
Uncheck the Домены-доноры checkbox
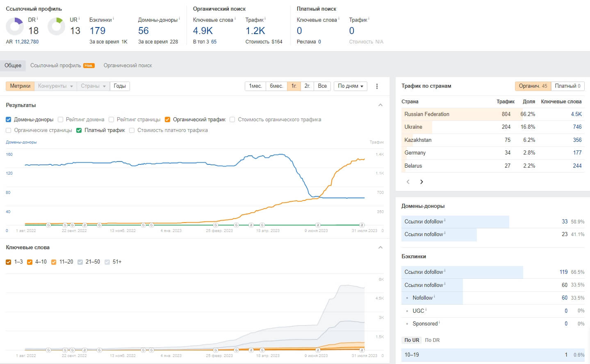click(x=9, y=120)
